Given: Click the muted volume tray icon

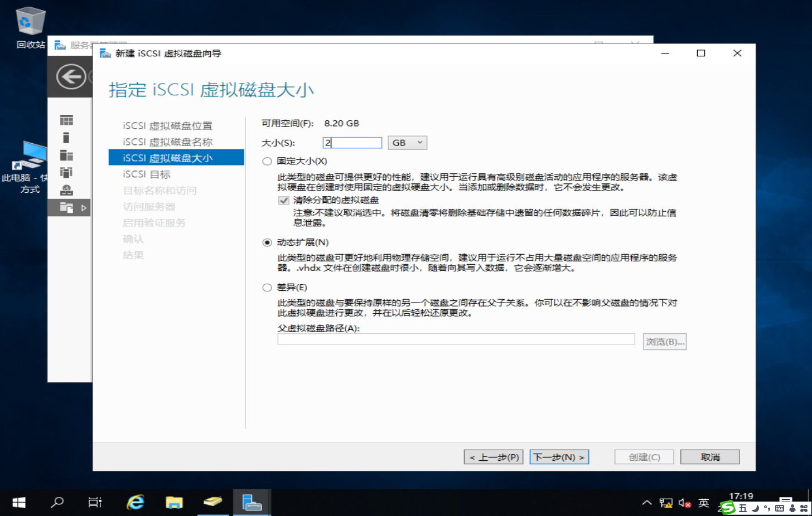Looking at the screenshot, I should point(685,503).
